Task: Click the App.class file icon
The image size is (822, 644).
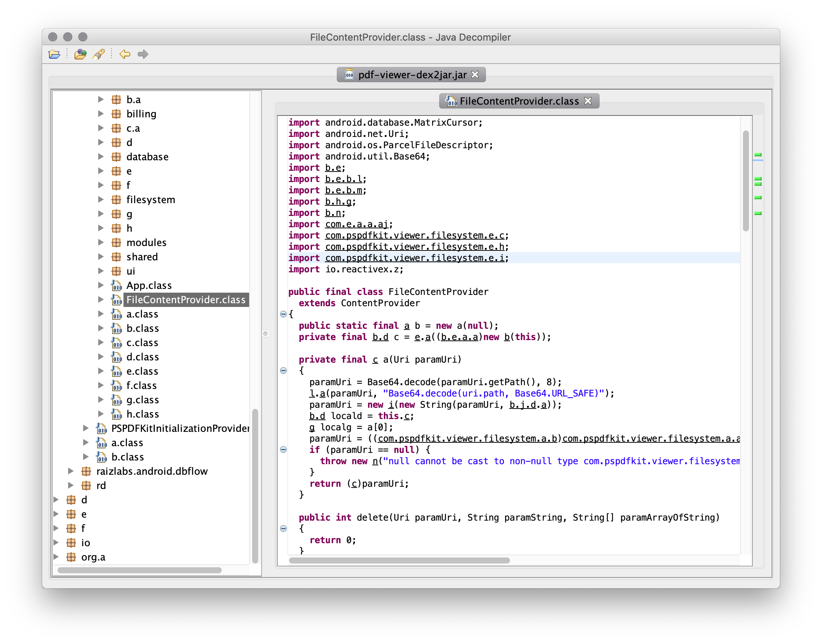Action: pos(117,286)
